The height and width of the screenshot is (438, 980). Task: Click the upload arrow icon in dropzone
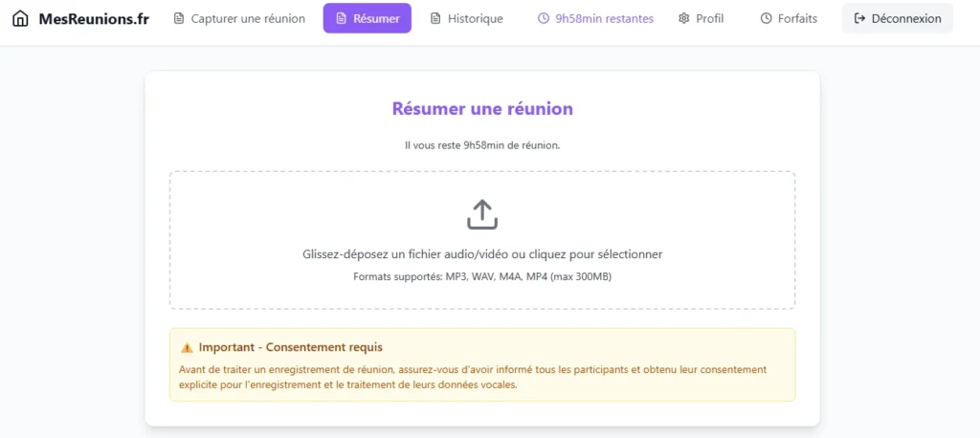[x=482, y=214]
